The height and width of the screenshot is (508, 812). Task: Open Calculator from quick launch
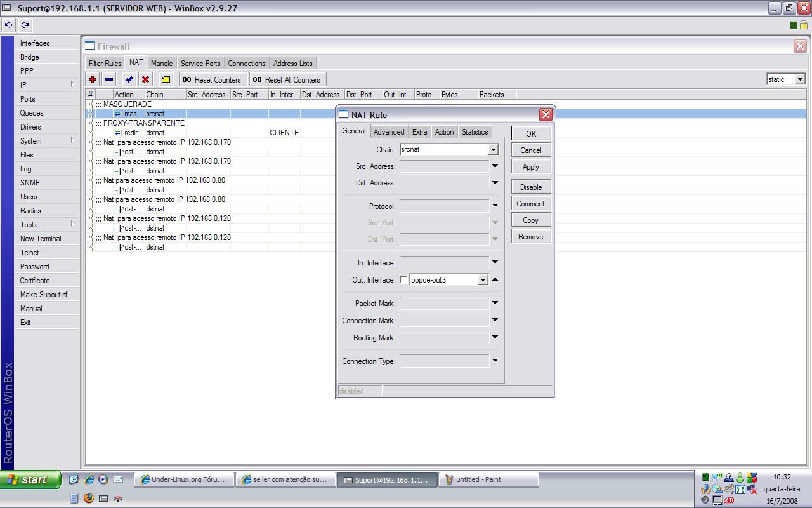pos(74,498)
